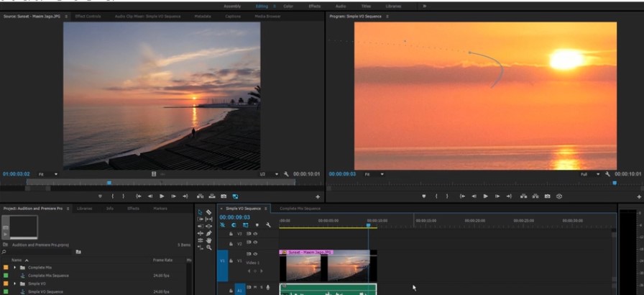Open timeline settings wrench icon

(268, 225)
